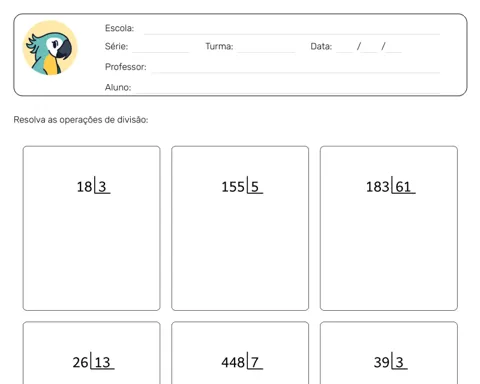The image size is (480, 384).
Task: Click blank work area under 18÷3
Action: (92, 253)
